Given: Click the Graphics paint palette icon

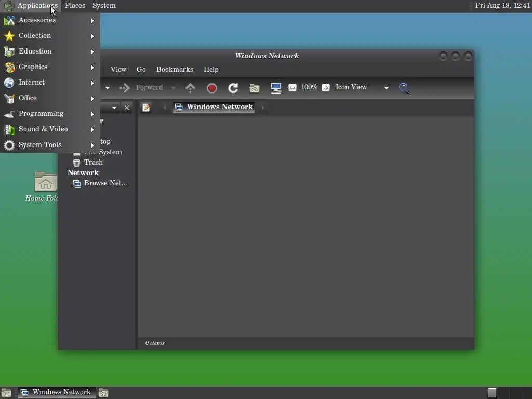Looking at the screenshot, I should coord(9,67).
